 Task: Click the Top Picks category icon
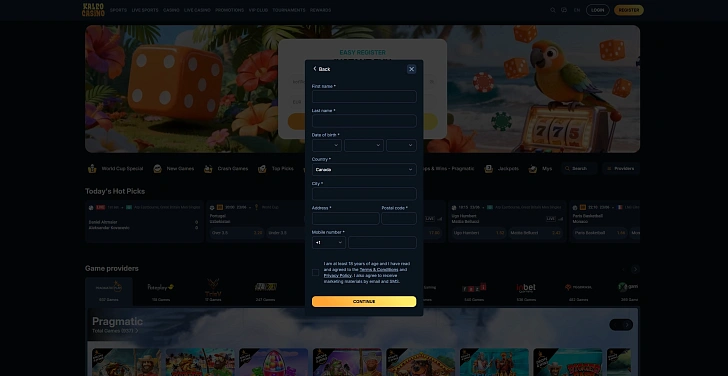[262, 169]
